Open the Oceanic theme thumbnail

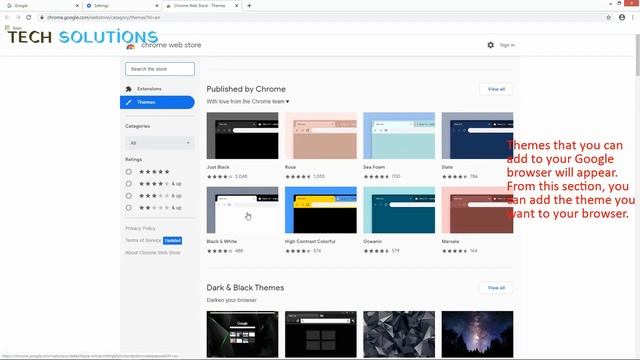coord(399,210)
